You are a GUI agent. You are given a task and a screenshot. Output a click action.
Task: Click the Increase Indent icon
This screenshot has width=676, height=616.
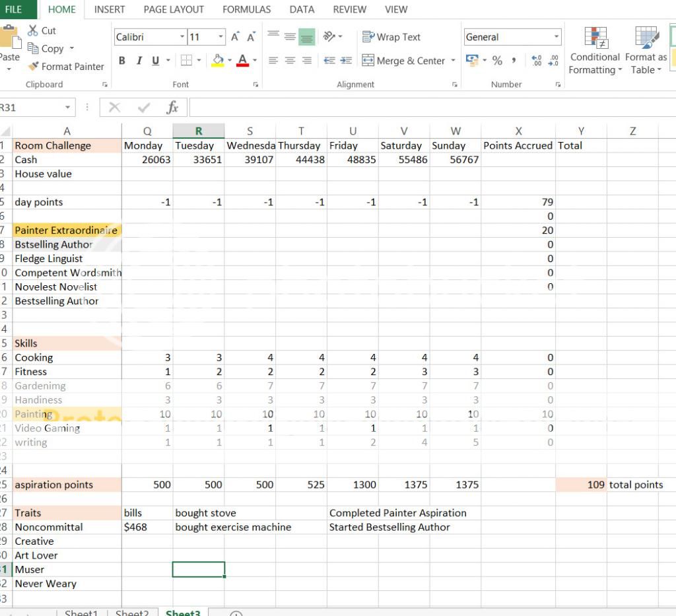point(347,61)
